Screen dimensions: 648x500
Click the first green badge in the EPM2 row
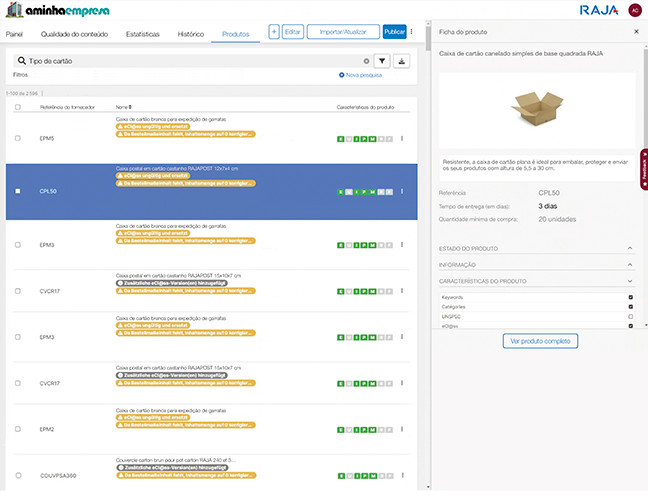[x=341, y=430]
